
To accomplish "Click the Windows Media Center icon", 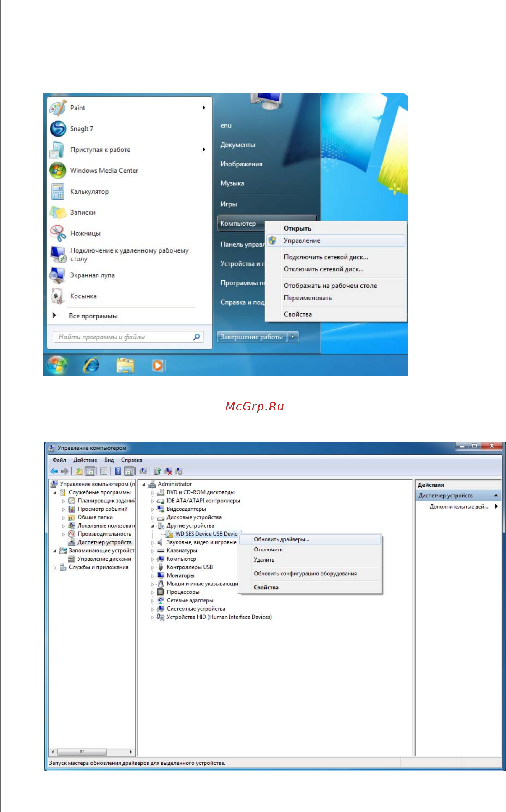I will 58,171.
